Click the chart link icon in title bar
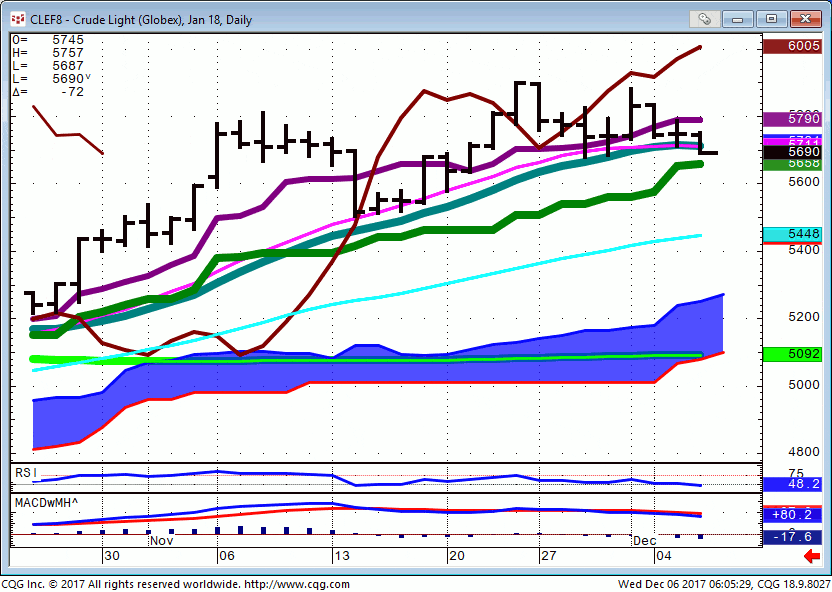Viewport: 832px width, 592px height. click(705, 19)
